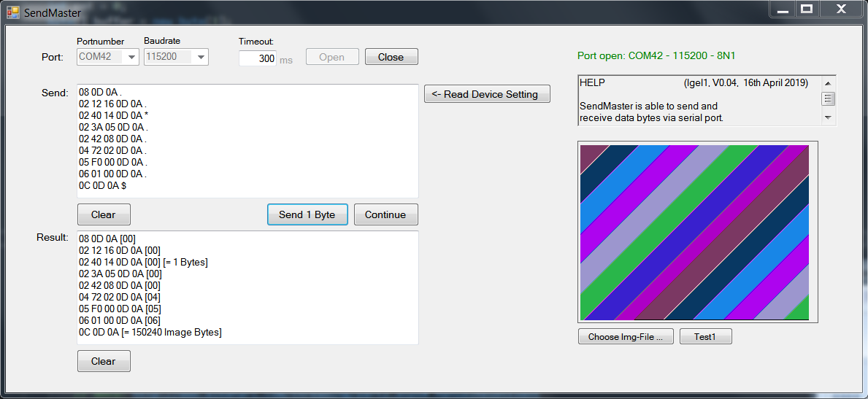Click the SendMaster app icon in title bar

pos(12,12)
